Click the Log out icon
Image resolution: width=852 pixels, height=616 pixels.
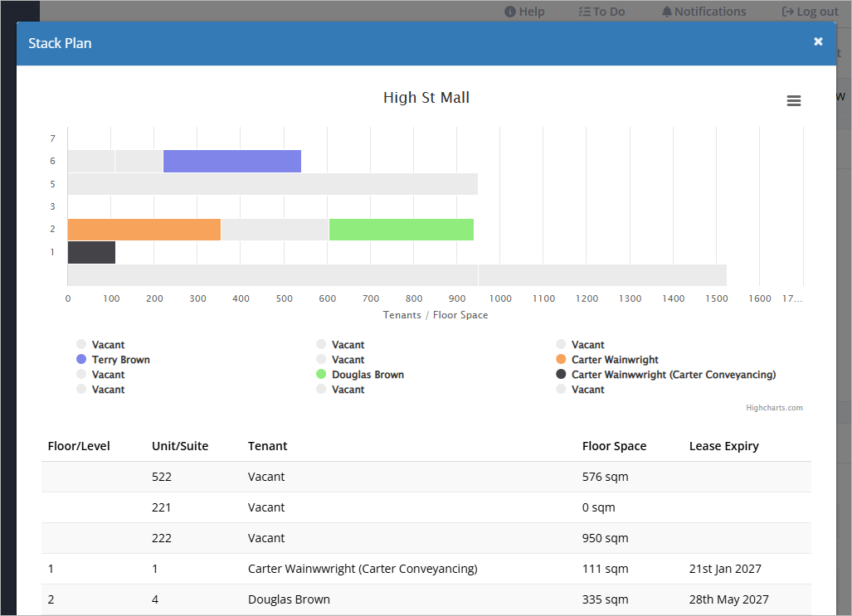coord(787,12)
